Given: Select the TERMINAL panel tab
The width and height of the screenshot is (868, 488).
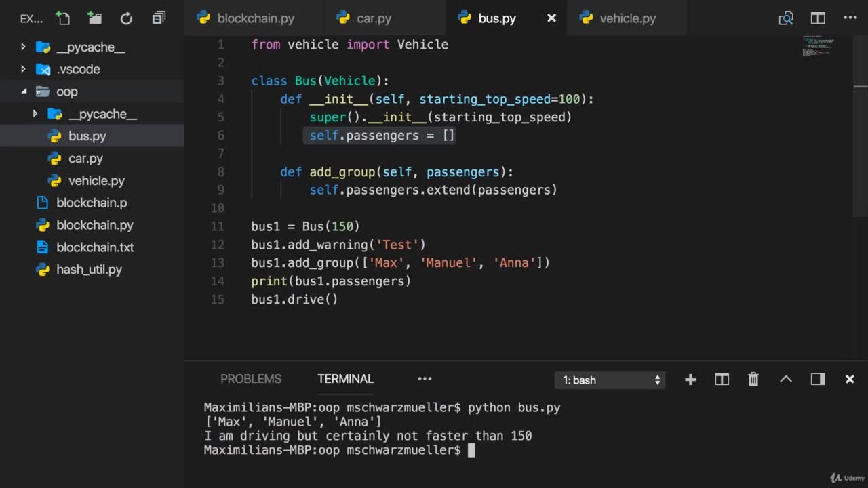Looking at the screenshot, I should tap(346, 379).
